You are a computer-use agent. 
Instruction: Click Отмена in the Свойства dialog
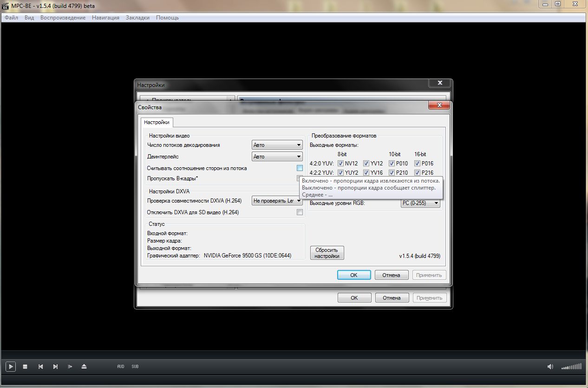pos(392,275)
